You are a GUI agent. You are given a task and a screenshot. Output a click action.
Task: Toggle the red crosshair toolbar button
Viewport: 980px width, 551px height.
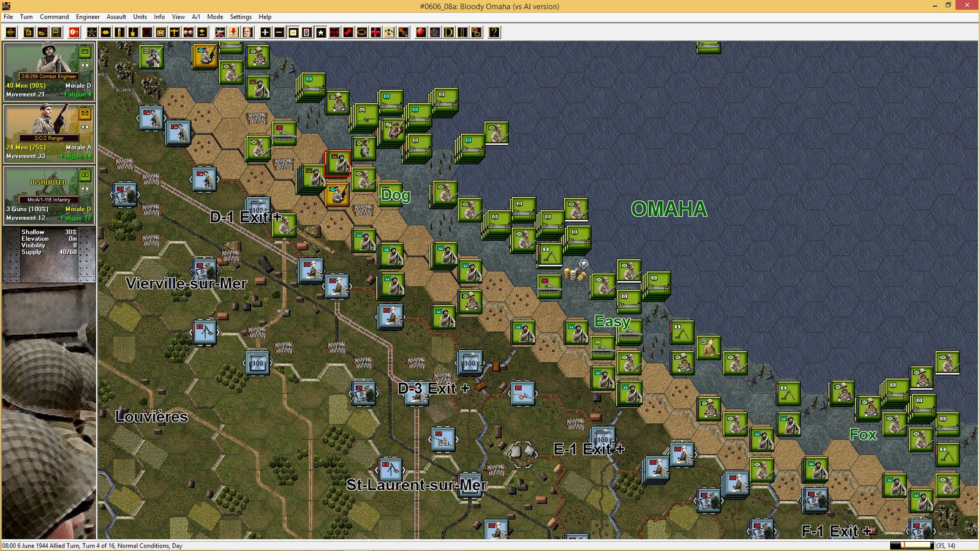334,32
